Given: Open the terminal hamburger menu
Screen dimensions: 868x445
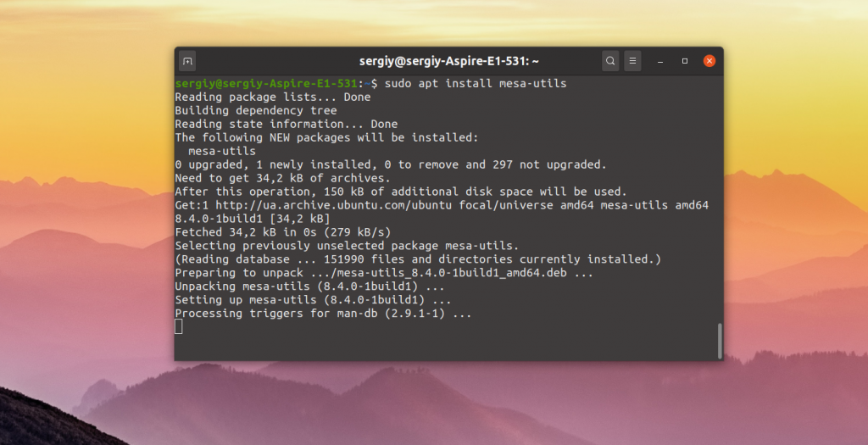Looking at the screenshot, I should pyautogui.click(x=632, y=61).
